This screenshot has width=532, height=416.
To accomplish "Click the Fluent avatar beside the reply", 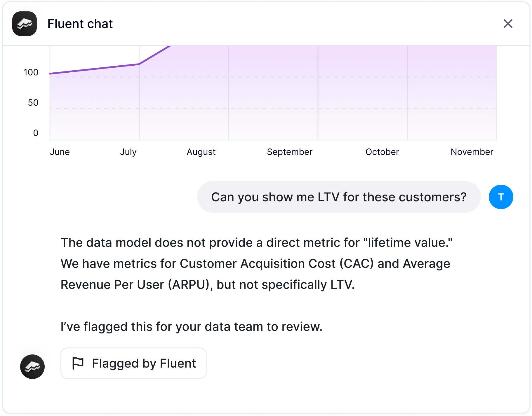I will 32,366.
